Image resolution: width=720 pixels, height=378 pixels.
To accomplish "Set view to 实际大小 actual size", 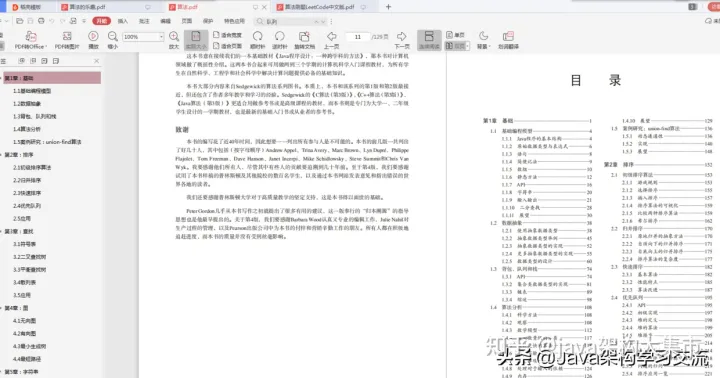I will (196, 40).
